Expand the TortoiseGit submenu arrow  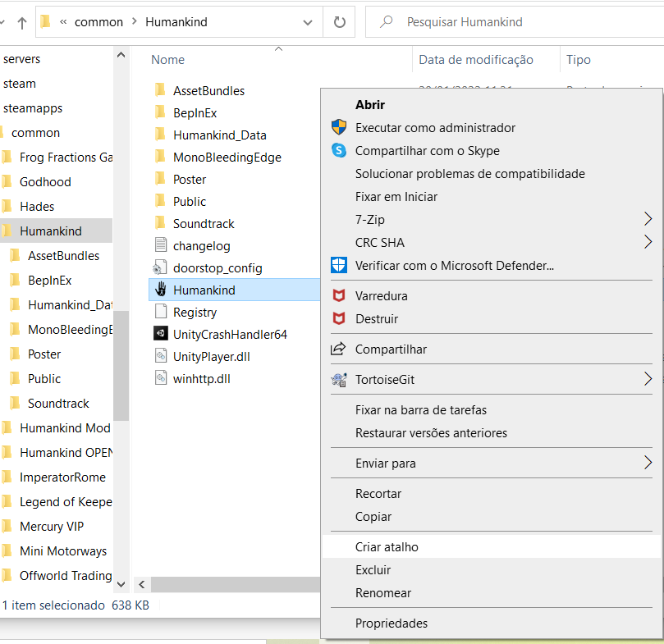pyautogui.click(x=648, y=379)
